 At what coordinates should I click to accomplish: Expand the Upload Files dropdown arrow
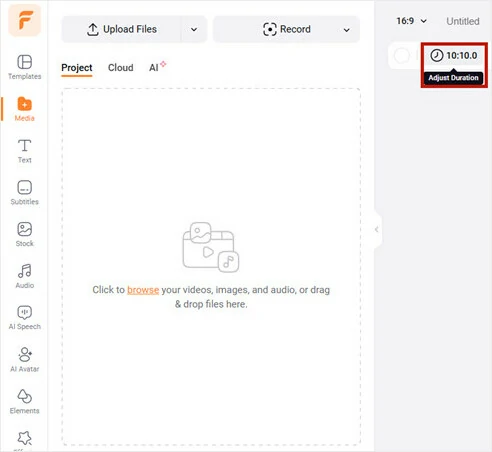click(x=194, y=29)
